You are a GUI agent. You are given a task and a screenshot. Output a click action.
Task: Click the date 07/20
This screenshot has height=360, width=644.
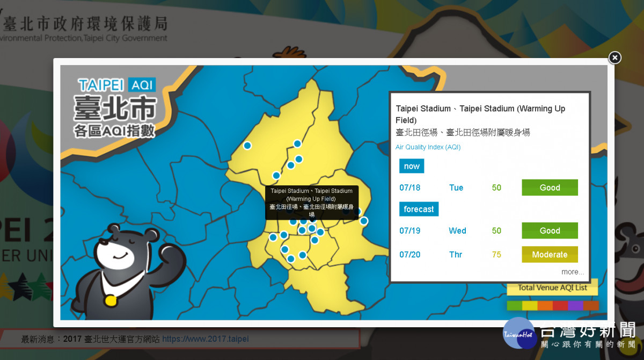pyautogui.click(x=410, y=255)
